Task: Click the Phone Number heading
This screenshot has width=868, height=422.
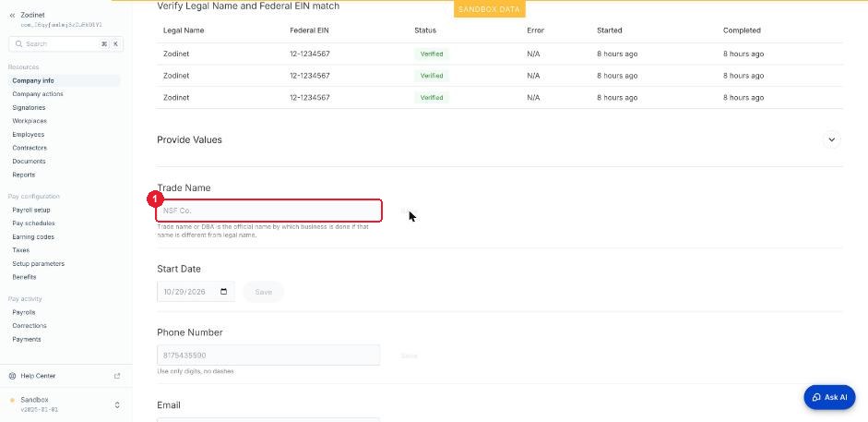Action: tap(190, 332)
